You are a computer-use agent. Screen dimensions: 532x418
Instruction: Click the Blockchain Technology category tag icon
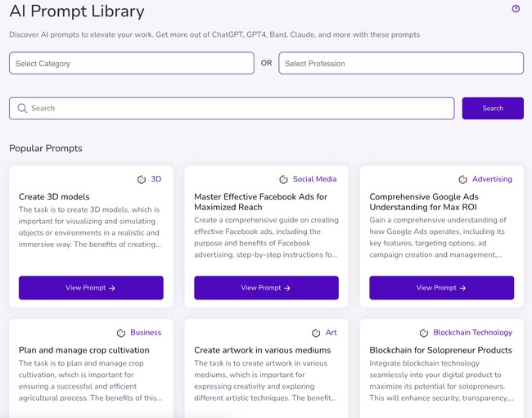coord(424,333)
